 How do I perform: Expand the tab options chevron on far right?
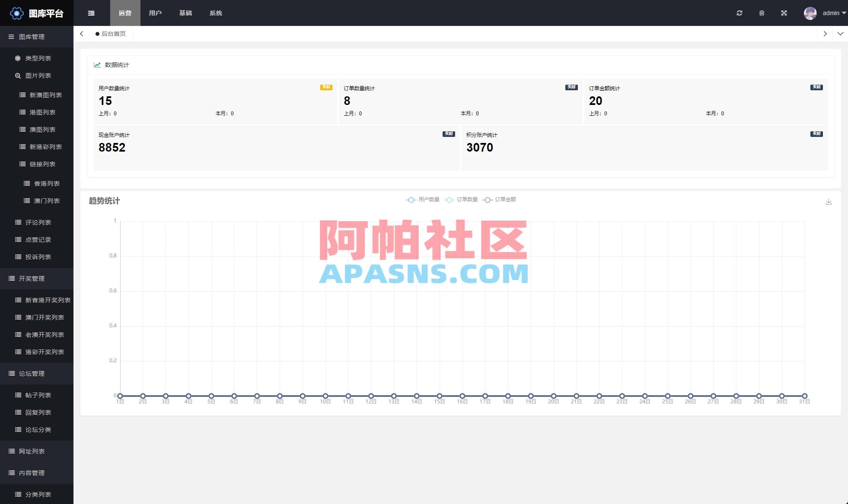pos(840,33)
